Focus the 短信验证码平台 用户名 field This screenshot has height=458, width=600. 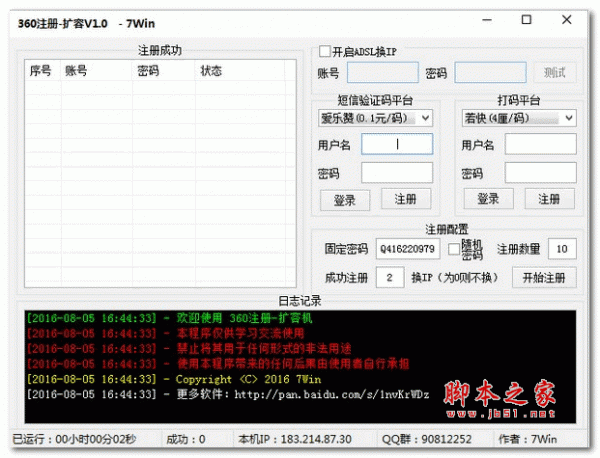397,144
